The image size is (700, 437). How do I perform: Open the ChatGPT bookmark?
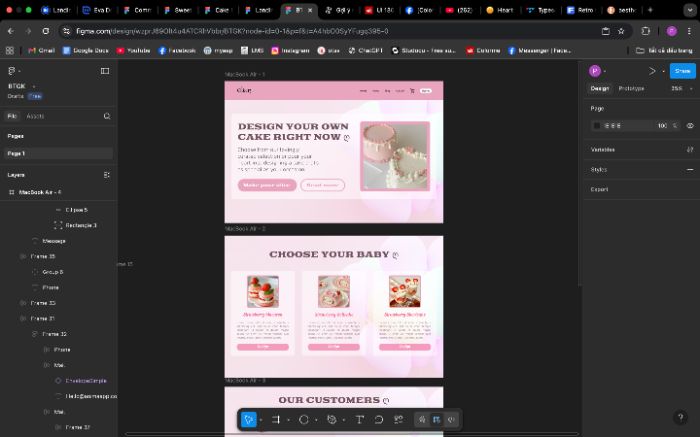(366, 50)
